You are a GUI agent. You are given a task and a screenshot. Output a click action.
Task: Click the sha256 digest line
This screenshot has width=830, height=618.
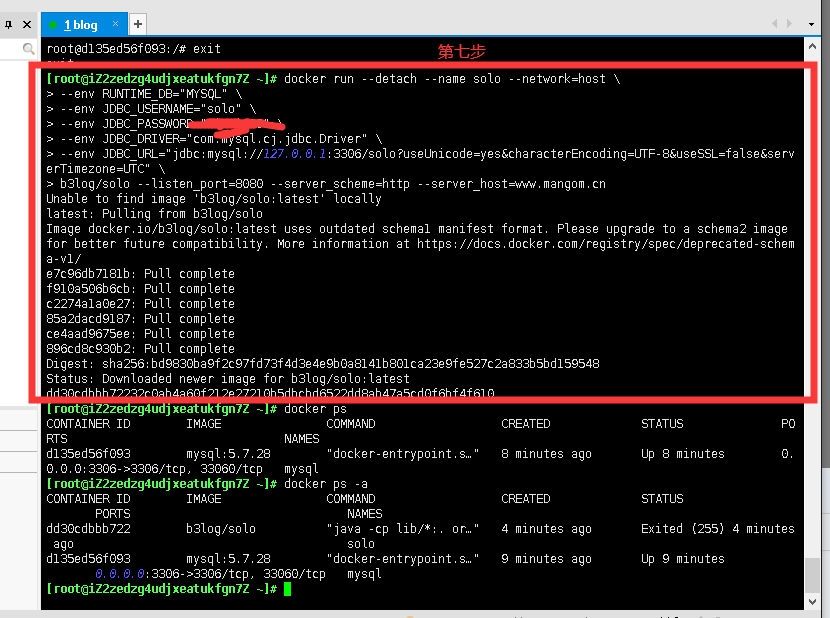coord(323,364)
